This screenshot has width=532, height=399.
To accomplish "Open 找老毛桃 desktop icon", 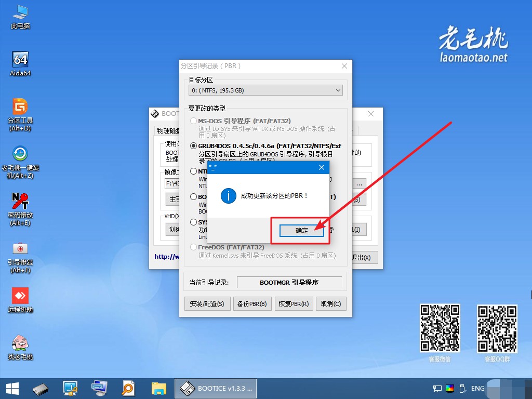I will [x=20, y=347].
